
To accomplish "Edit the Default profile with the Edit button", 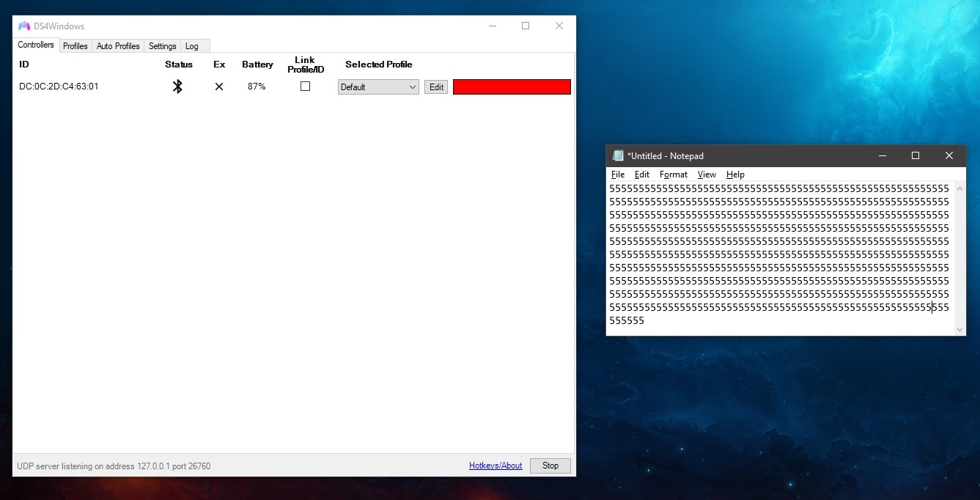I will point(436,87).
